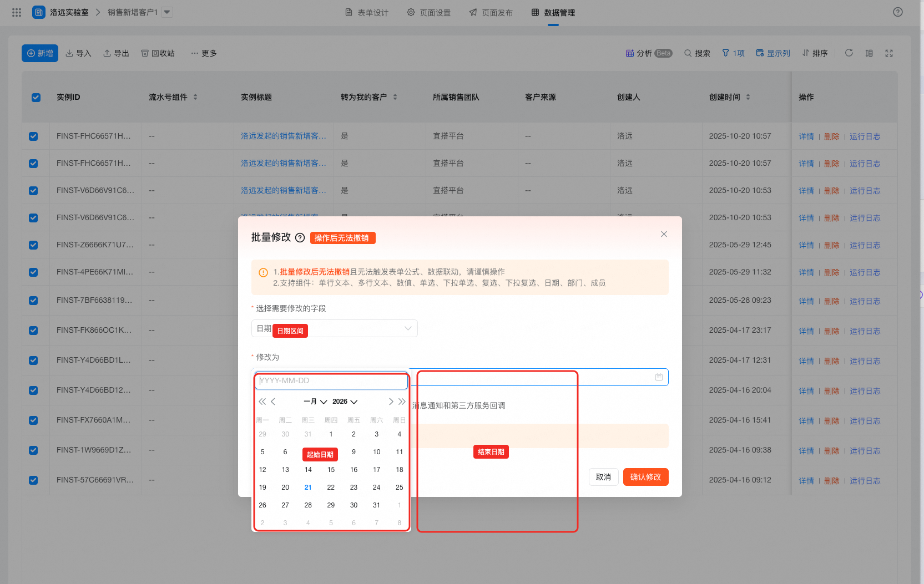Uncheck the row FINST-Y4D66BD1L…
Image resolution: width=924 pixels, height=584 pixels.
(x=33, y=360)
